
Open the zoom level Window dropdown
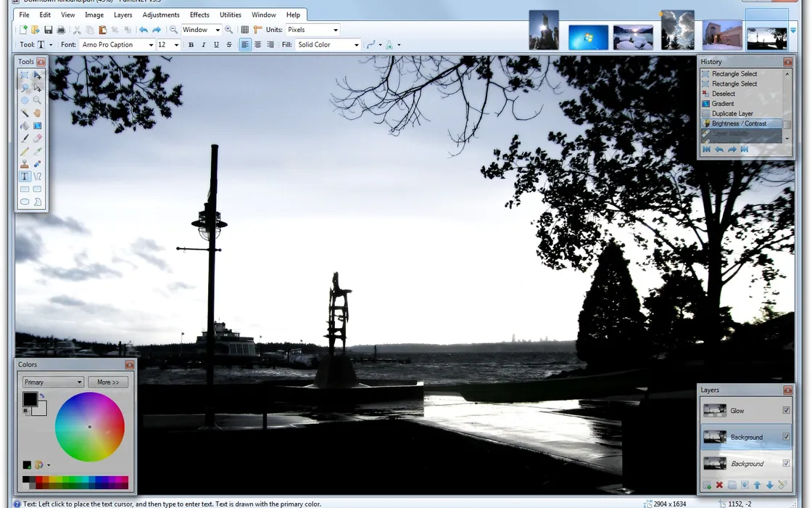pyautogui.click(x=202, y=30)
